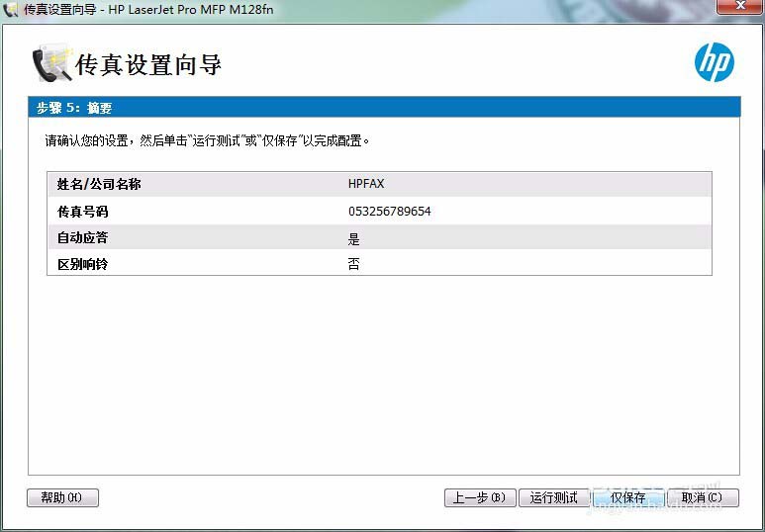Click the HPFAX value
The height and width of the screenshot is (532, 765).
366,184
